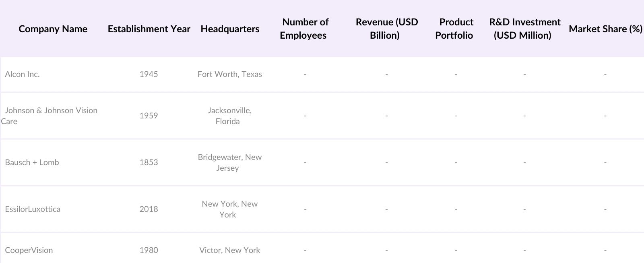Image resolution: width=644 pixels, height=263 pixels.
Task: Click the Alcon Inc. company cell
Action: pos(22,74)
